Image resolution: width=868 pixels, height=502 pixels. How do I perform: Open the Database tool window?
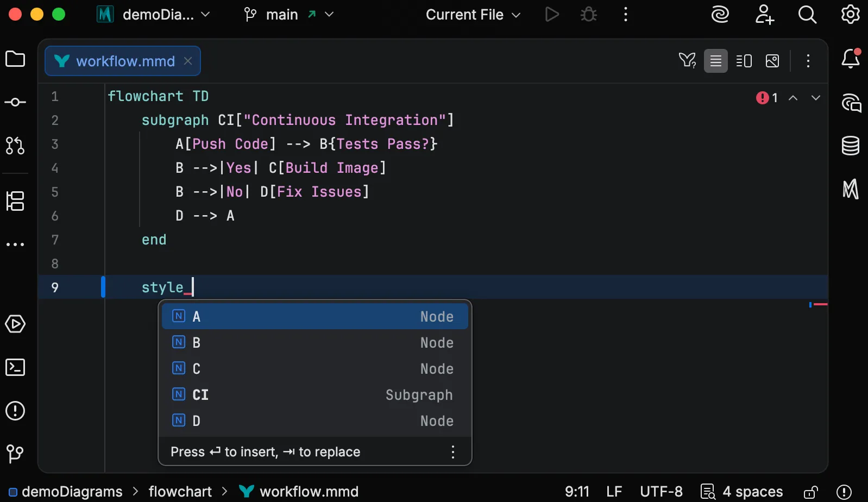tap(850, 146)
